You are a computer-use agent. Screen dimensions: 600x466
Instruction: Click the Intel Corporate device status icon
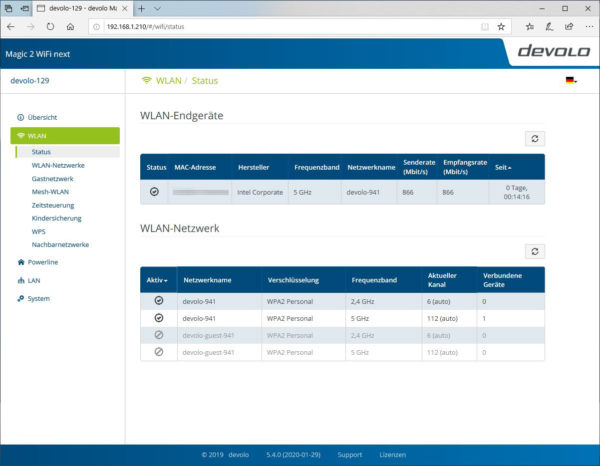pos(154,192)
